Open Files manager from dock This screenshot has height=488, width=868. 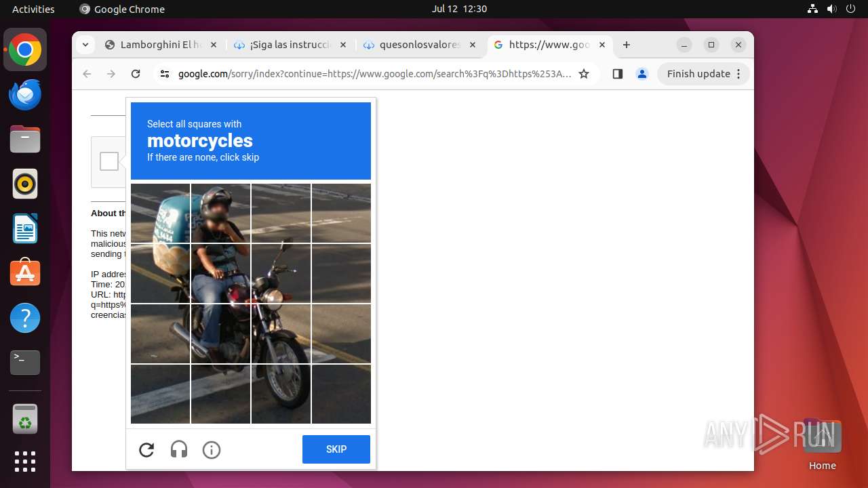25,140
